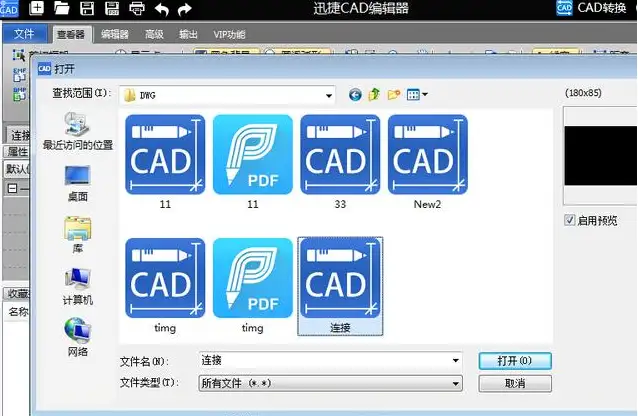Click the Back navigation icon in dialog
The height and width of the screenshot is (416, 638).
355,95
